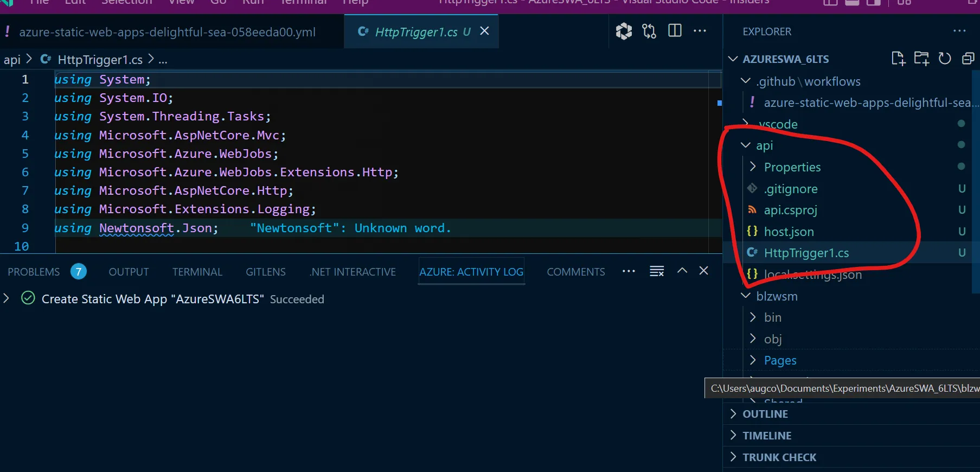The image size is (980, 472).
Task: Click the Split Editor Right icon
Action: [675, 31]
